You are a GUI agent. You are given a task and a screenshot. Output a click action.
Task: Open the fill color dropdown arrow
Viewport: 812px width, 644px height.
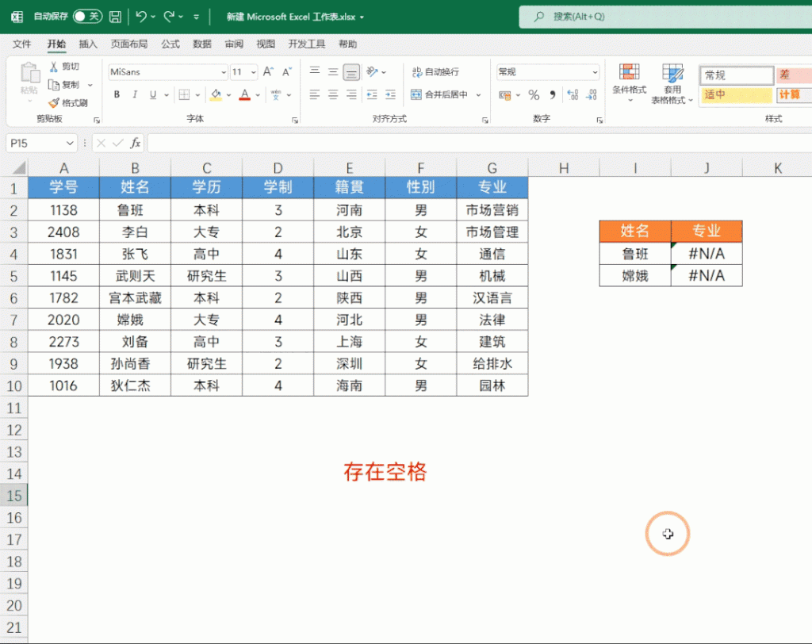[x=228, y=95]
